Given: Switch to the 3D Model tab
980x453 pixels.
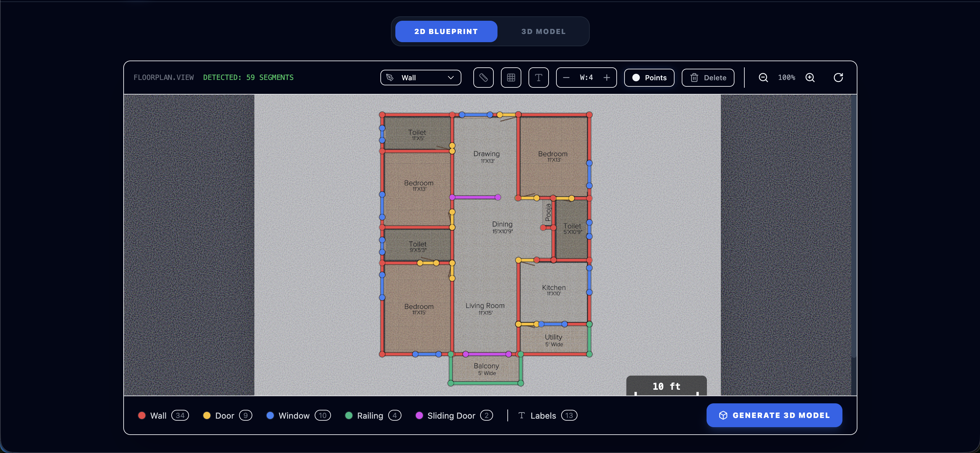Looking at the screenshot, I should [x=543, y=32].
